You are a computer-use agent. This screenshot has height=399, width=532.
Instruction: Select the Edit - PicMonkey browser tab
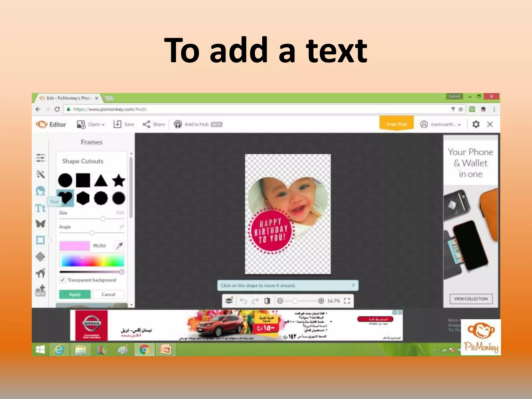point(69,98)
